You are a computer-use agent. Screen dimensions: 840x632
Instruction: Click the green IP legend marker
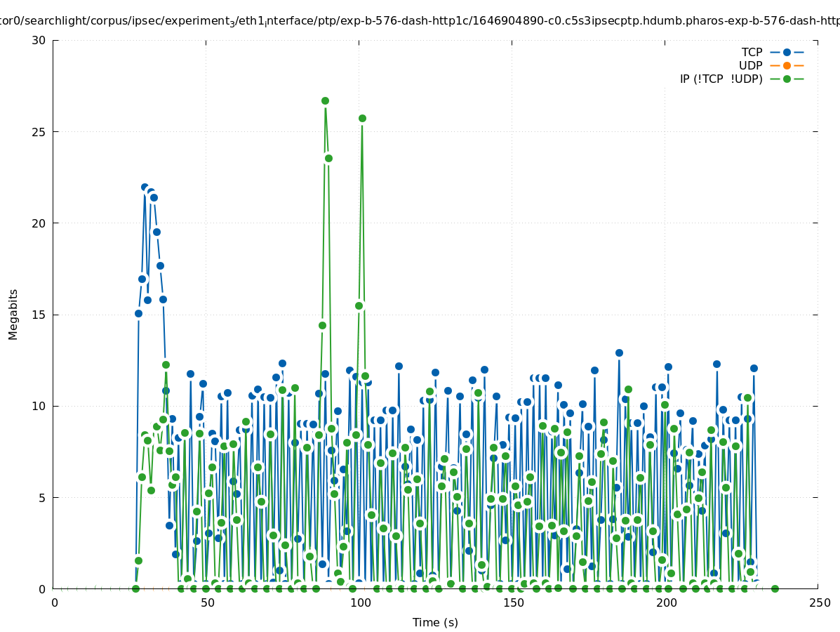(x=787, y=79)
